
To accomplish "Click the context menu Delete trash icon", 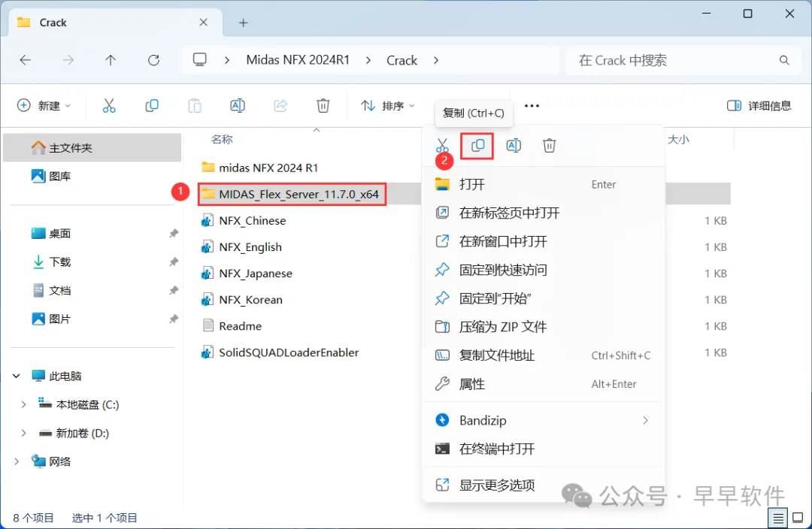I will point(550,146).
